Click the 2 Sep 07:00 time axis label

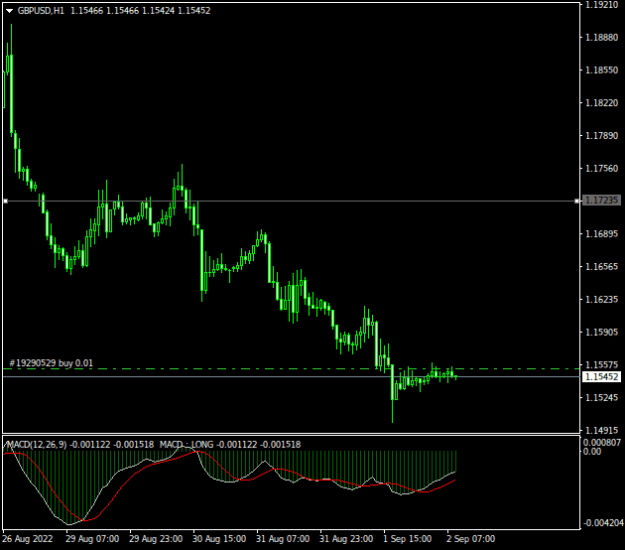[471, 539]
